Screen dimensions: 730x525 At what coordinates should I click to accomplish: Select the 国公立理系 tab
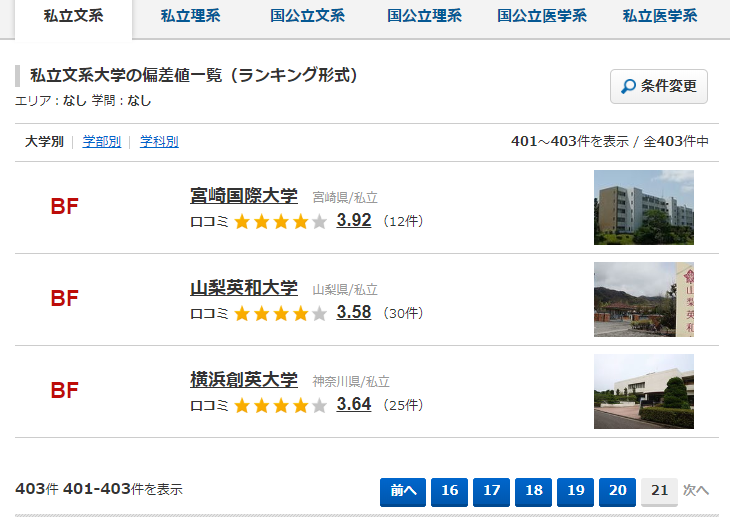tap(425, 16)
